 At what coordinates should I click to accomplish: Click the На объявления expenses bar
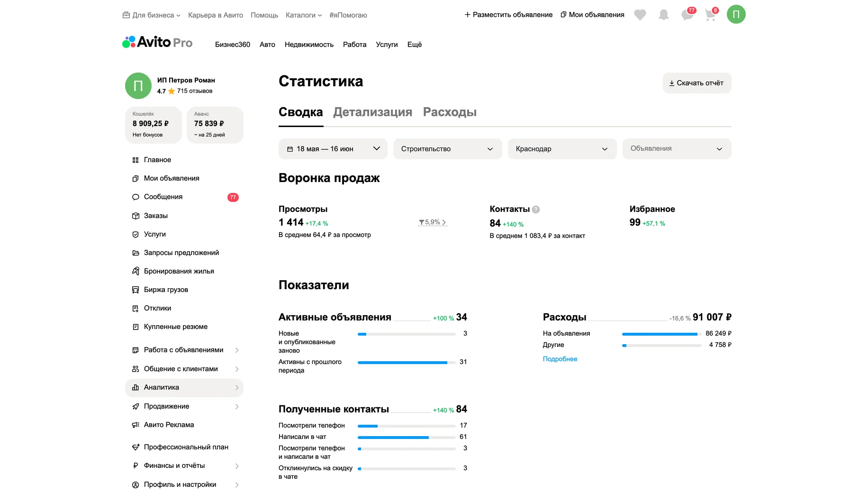click(x=661, y=334)
